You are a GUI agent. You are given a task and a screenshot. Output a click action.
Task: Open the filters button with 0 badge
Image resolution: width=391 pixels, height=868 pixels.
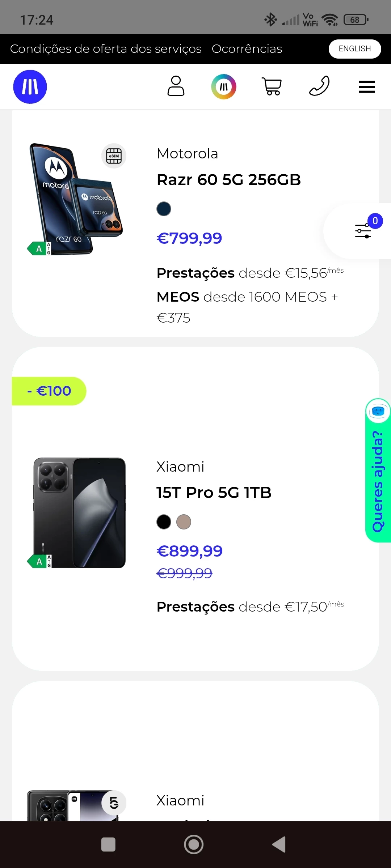click(x=363, y=231)
